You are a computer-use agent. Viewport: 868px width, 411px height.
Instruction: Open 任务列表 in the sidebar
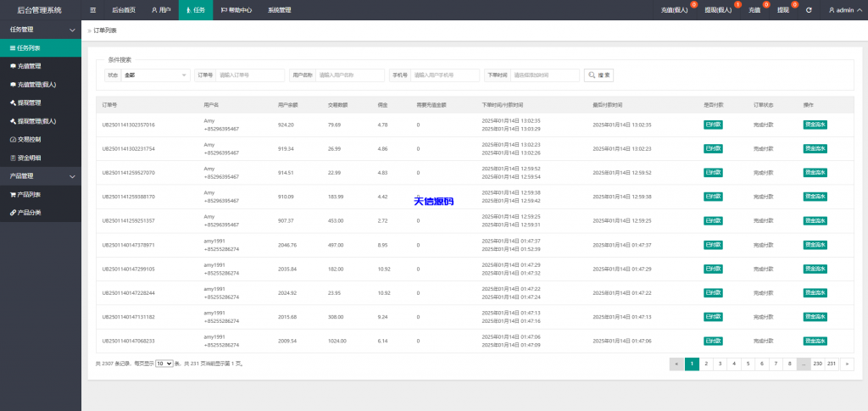tap(41, 48)
